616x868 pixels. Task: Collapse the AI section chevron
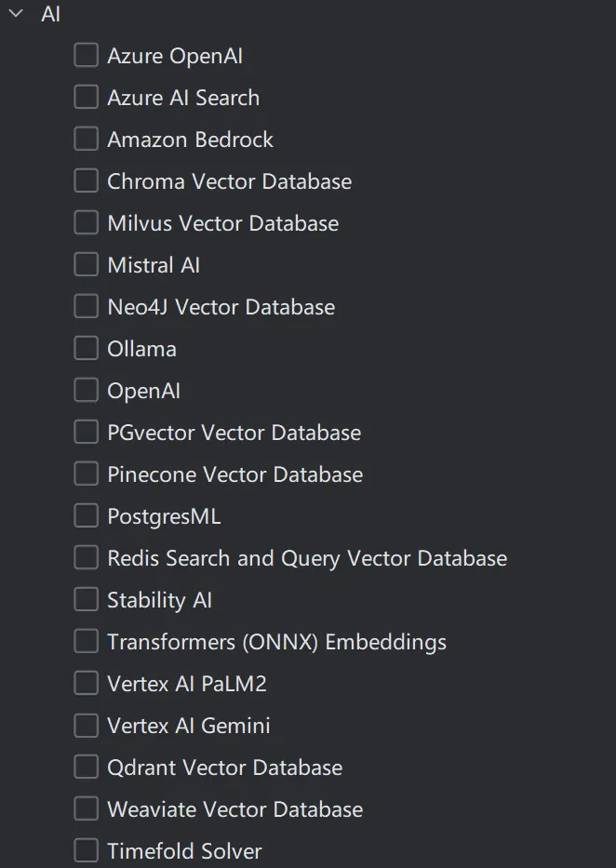click(16, 14)
